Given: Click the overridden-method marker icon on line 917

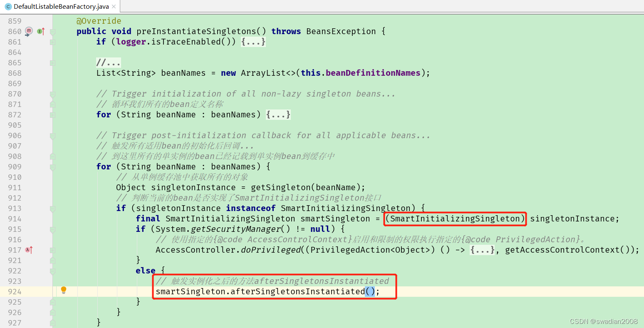Looking at the screenshot, I should (28, 249).
